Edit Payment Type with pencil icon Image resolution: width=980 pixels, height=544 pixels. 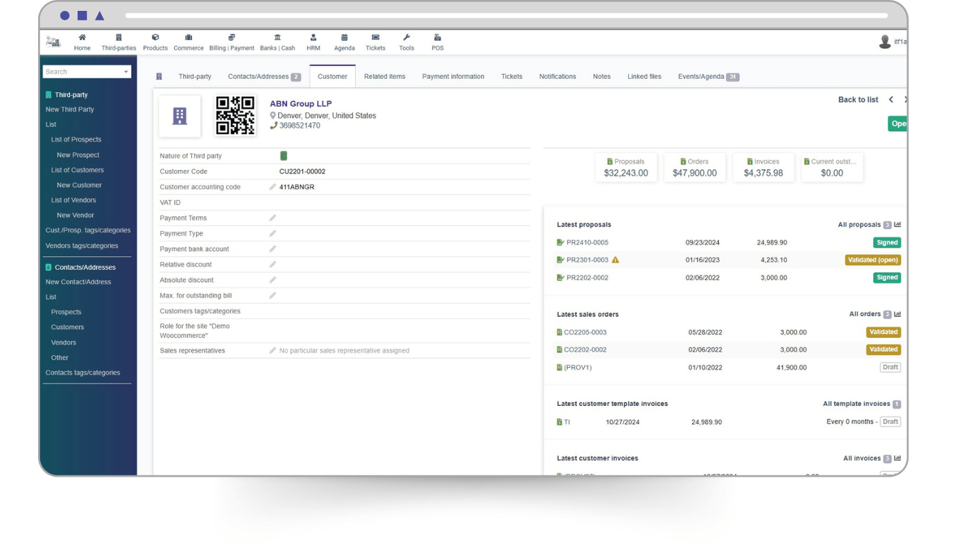point(273,233)
